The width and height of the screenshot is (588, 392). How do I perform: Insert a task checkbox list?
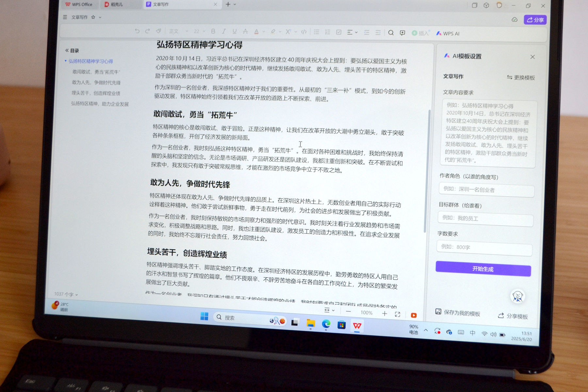339,32
